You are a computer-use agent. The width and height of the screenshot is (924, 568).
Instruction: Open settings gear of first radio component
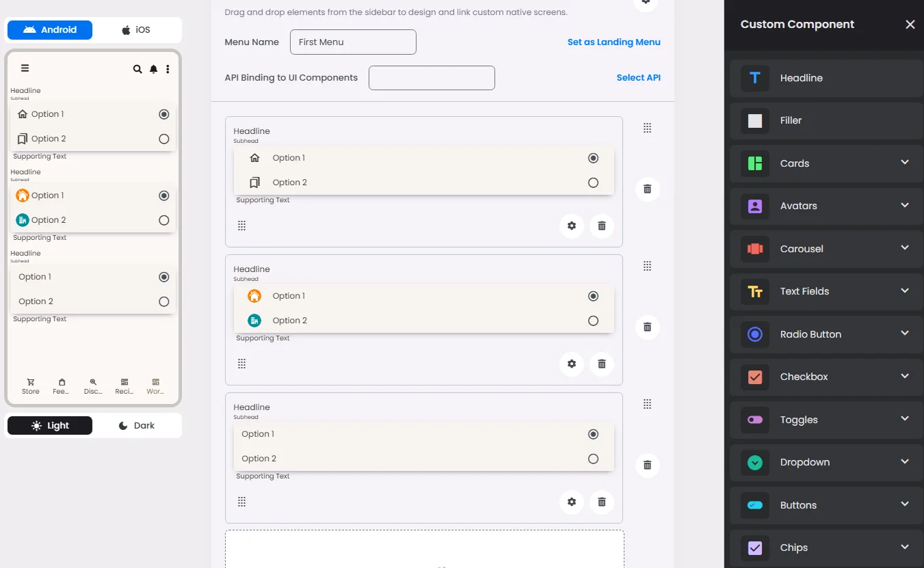pyautogui.click(x=572, y=226)
